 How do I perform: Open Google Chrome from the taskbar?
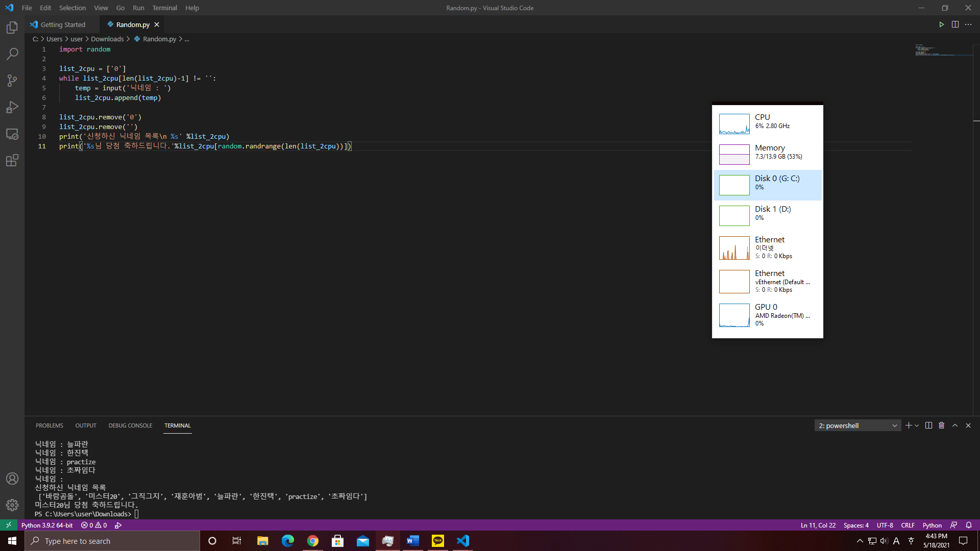pyautogui.click(x=313, y=541)
